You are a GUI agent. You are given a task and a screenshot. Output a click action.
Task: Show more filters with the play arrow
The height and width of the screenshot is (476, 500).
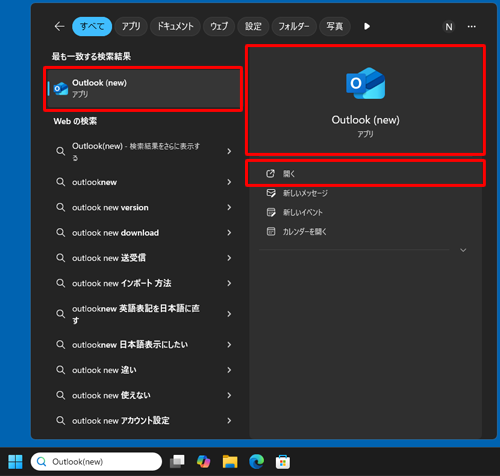(x=367, y=26)
